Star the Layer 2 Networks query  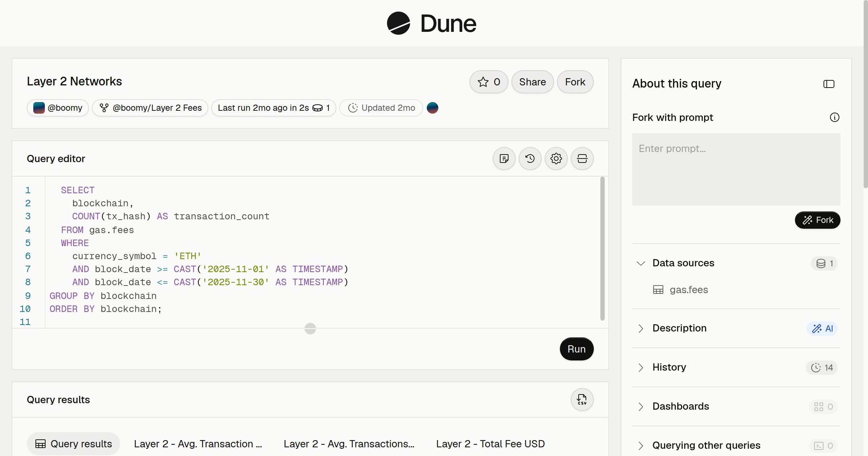point(489,82)
